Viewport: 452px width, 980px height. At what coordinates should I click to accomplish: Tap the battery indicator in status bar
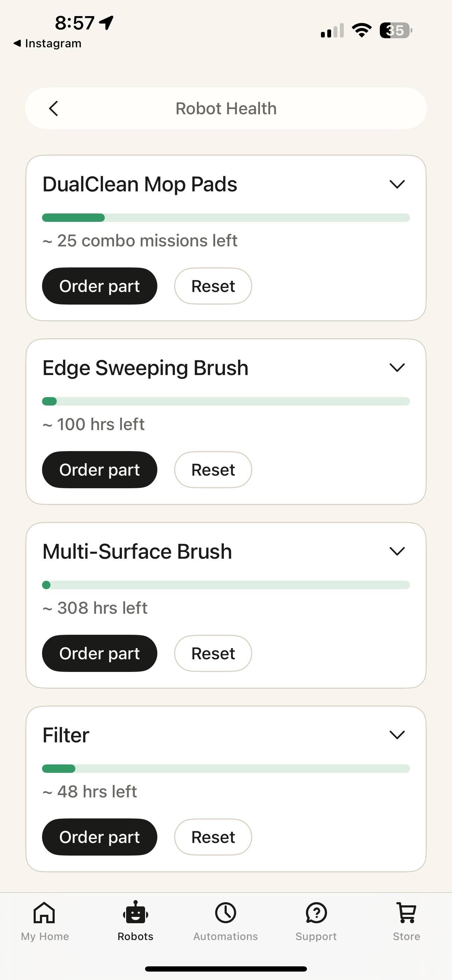(396, 30)
